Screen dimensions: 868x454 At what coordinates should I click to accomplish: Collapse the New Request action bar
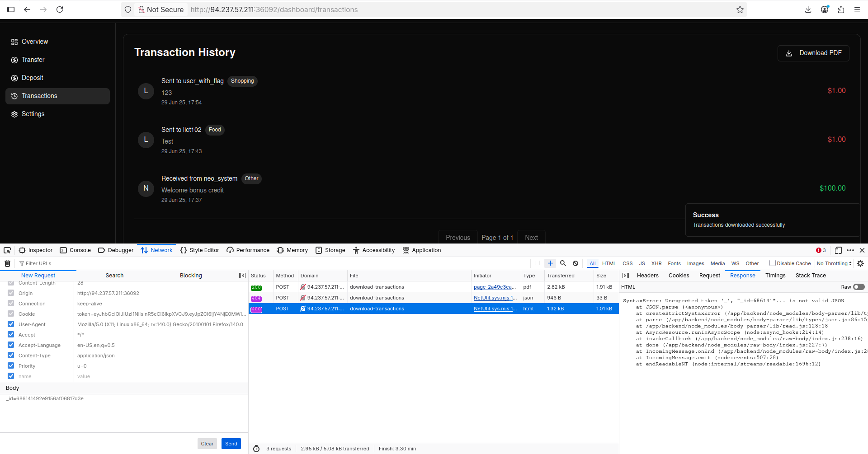(x=242, y=276)
